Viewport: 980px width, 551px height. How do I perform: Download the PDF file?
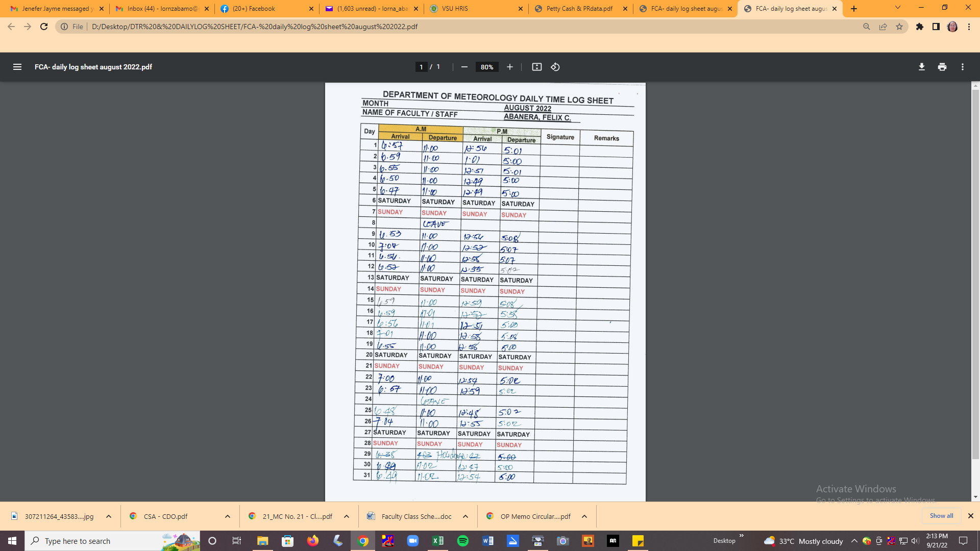point(921,67)
